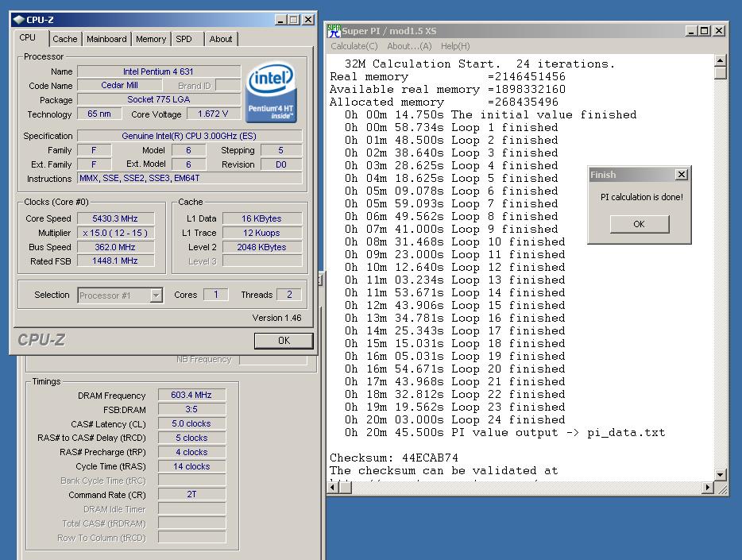Click the Core Voltage value 1.672 V
This screenshot has width=742, height=560.
[x=214, y=114]
